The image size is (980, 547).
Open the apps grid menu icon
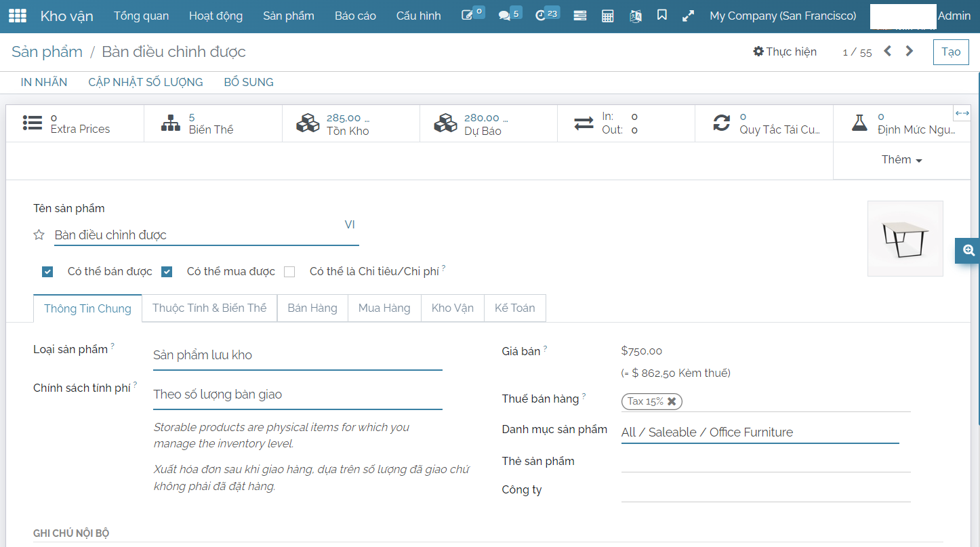click(17, 16)
